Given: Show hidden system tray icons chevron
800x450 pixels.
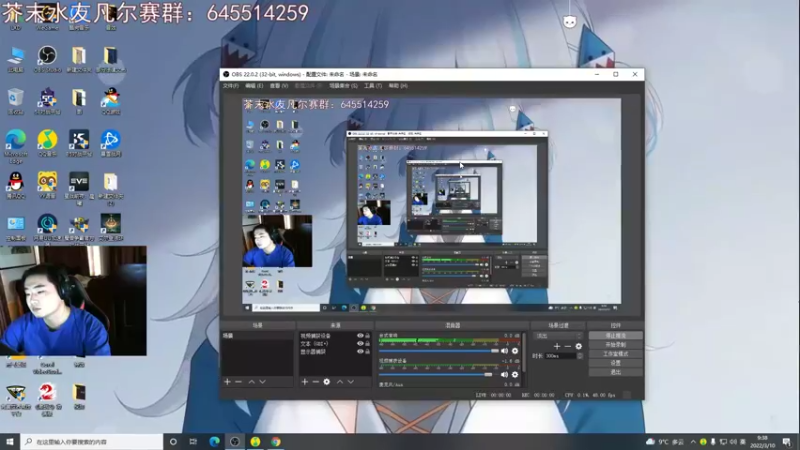Looking at the screenshot, I should [693, 442].
